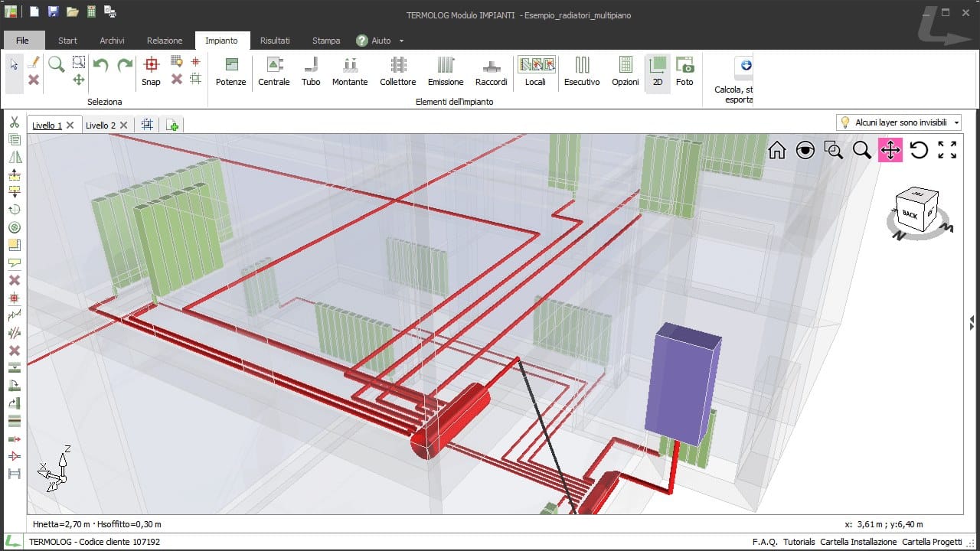This screenshot has height=551, width=980.
Task: Expand the layer visibility dropdown
Action: pyautogui.click(x=956, y=122)
